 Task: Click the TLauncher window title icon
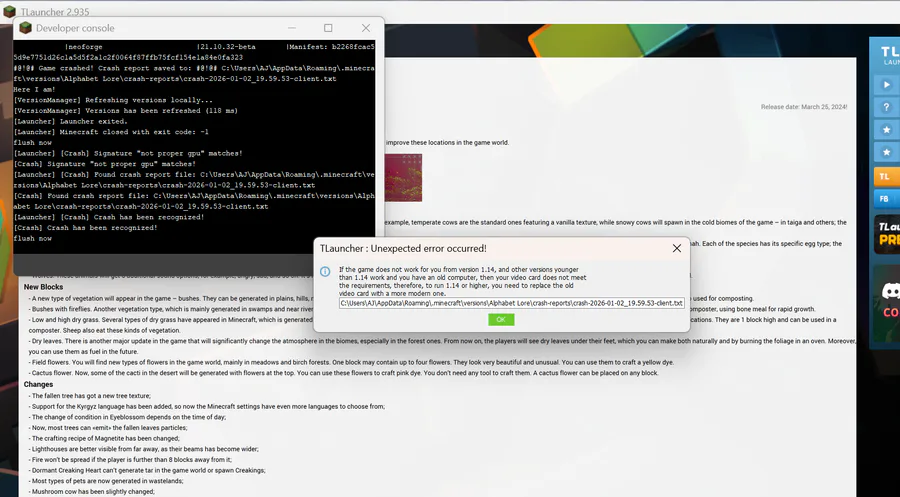click(9, 11)
